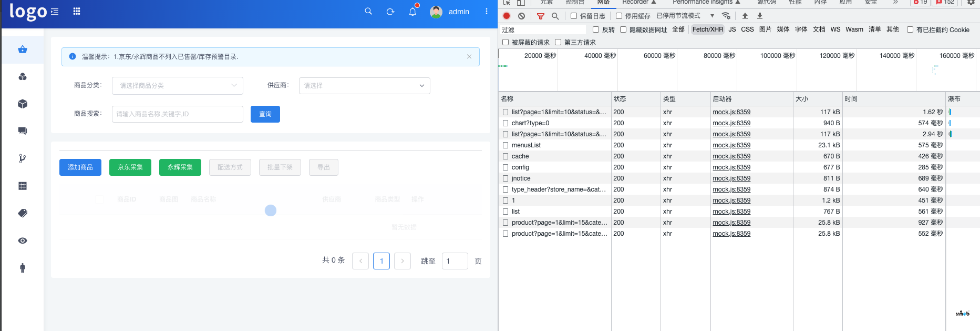
Task: Switch to Performance insights tab
Action: coord(706,3)
